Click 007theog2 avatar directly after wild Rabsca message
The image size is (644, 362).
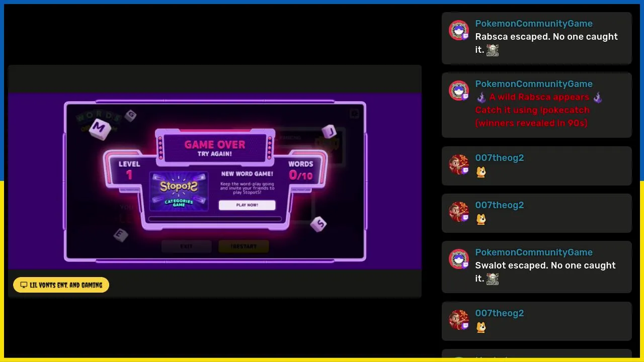tap(459, 165)
